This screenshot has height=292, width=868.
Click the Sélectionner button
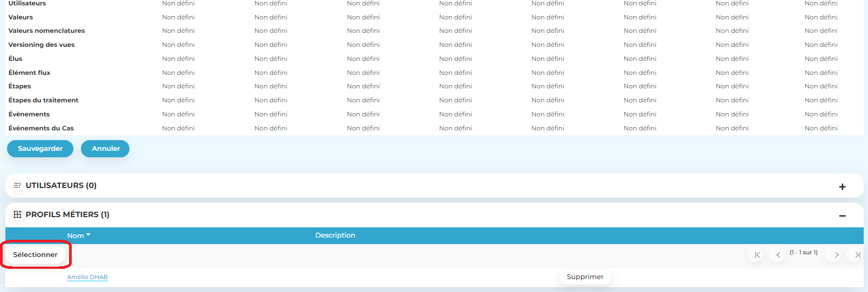[36, 254]
